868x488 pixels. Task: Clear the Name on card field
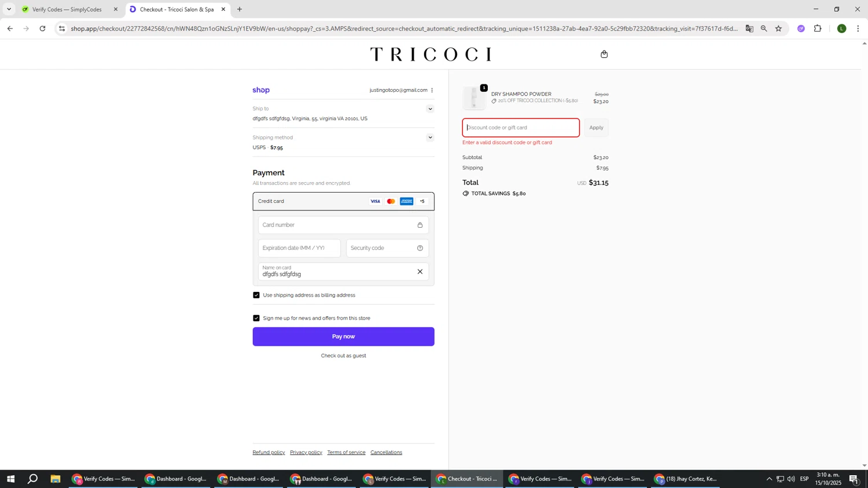coord(420,272)
